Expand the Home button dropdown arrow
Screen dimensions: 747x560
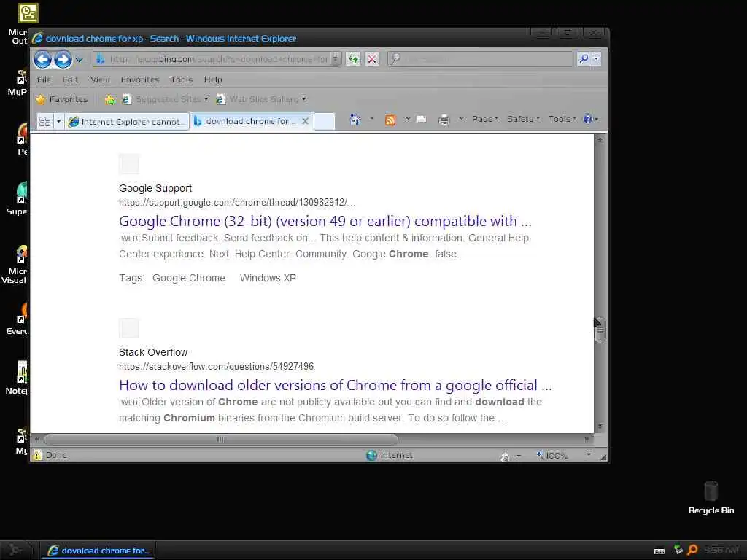coord(371,119)
